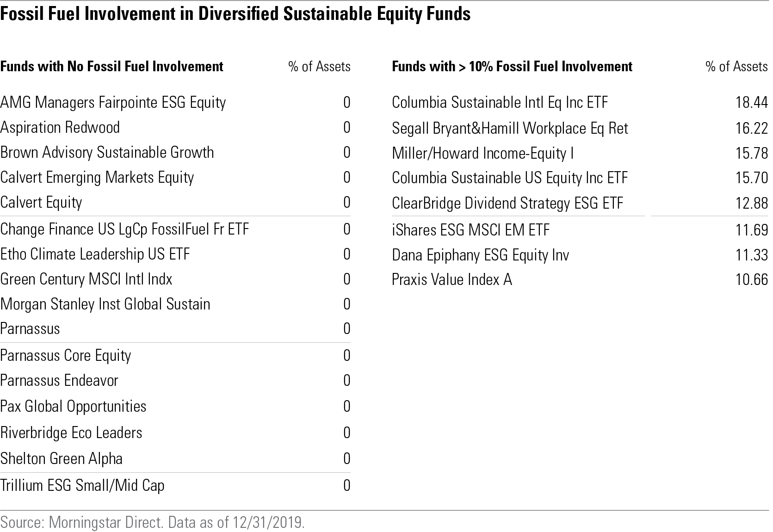
Task: Click the chart title about Fossil Fuel Involvement
Action: click(235, 14)
